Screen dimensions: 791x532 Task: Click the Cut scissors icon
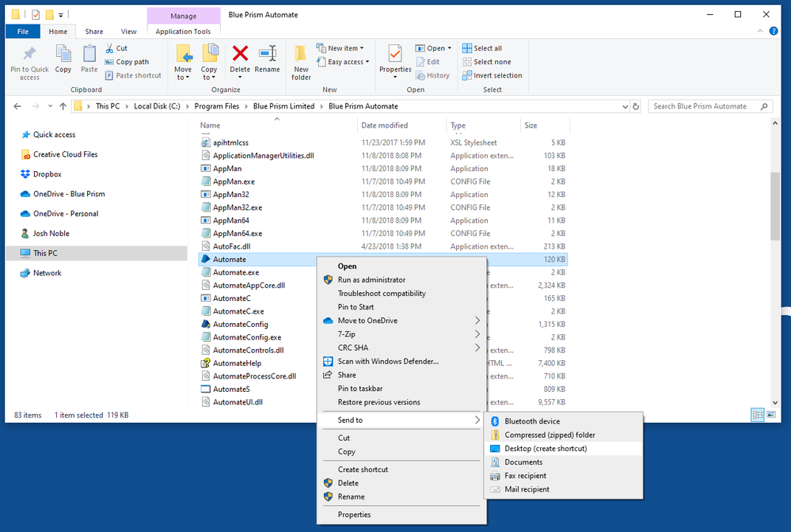(x=109, y=48)
